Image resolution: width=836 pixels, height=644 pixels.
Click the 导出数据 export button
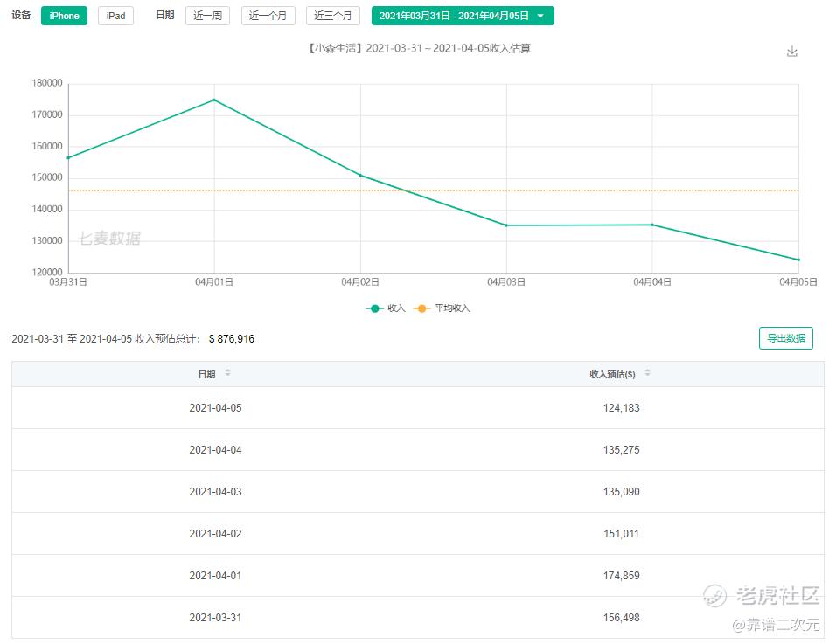pyautogui.click(x=785, y=338)
